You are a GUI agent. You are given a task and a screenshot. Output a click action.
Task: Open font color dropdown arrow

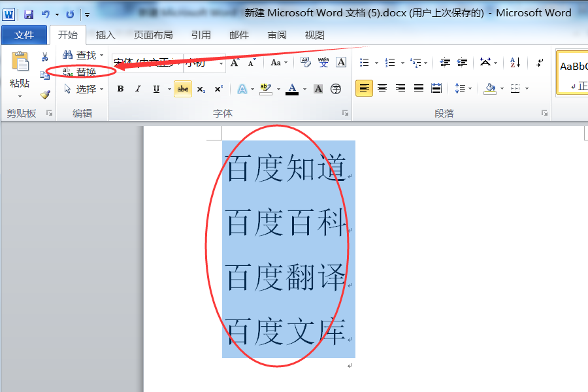pyautogui.click(x=305, y=90)
